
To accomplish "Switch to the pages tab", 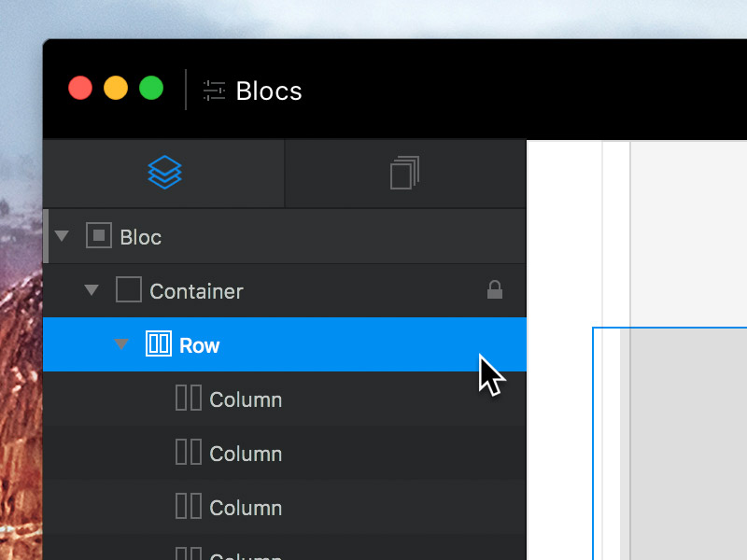I will pyautogui.click(x=404, y=173).
